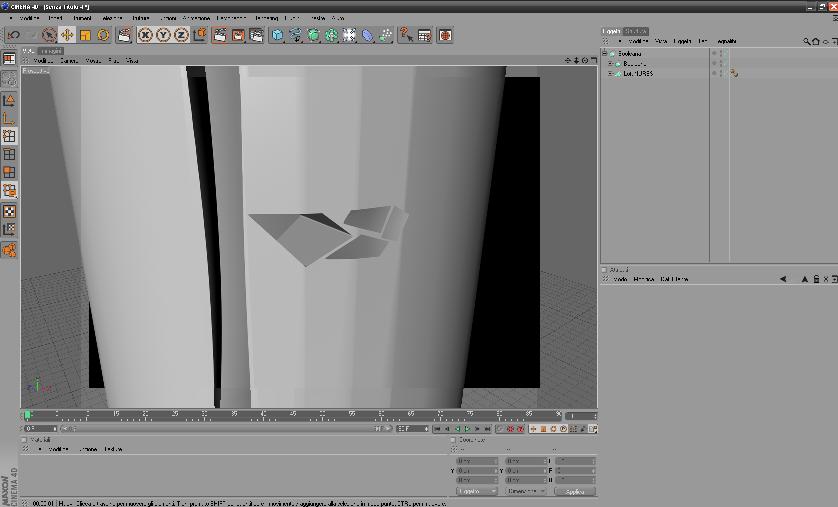Viewport: 838px width, 507px height.
Task: Toggle visibility dot of NURBS row
Action: click(714, 73)
